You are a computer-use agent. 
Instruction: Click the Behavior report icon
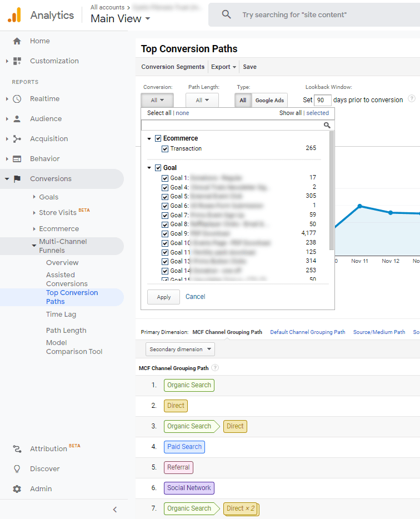[x=17, y=159]
